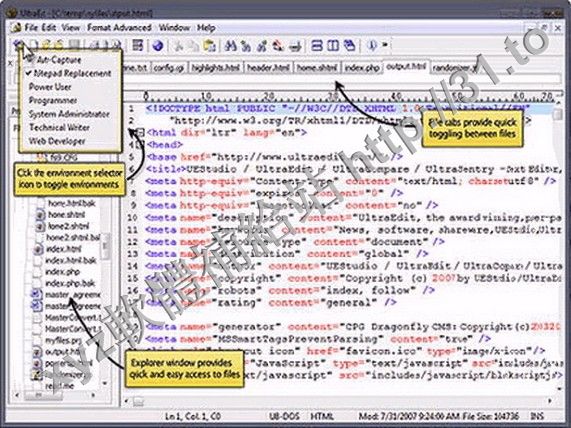Click the "Ln 1, Col 1, C0" status field
The width and height of the screenshot is (571, 428).
pos(193,416)
